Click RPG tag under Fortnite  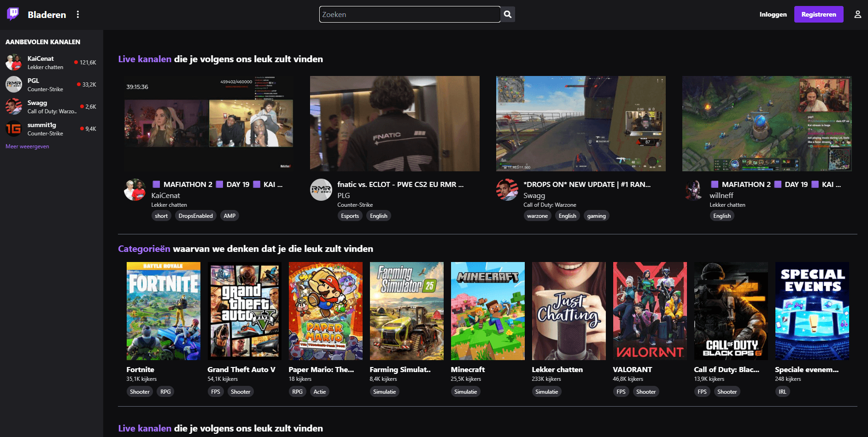click(x=165, y=392)
